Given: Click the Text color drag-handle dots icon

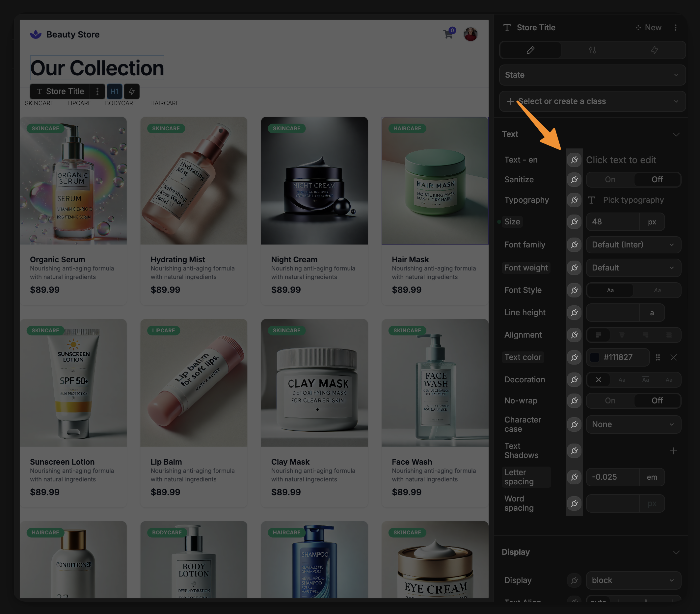Looking at the screenshot, I should tap(658, 357).
